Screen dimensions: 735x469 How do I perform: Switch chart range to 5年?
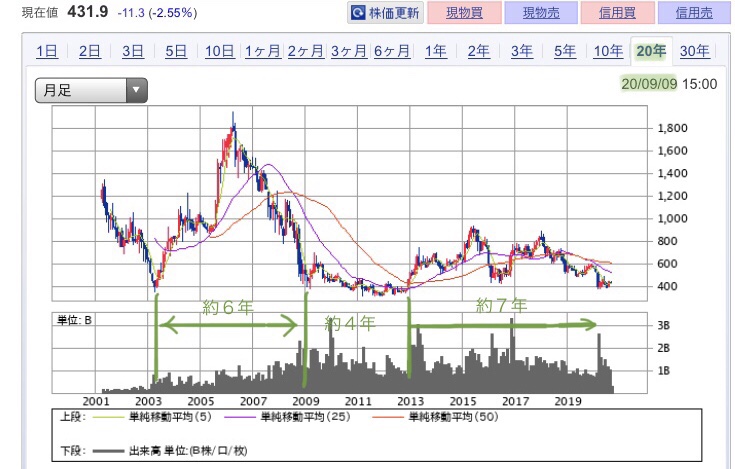565,51
